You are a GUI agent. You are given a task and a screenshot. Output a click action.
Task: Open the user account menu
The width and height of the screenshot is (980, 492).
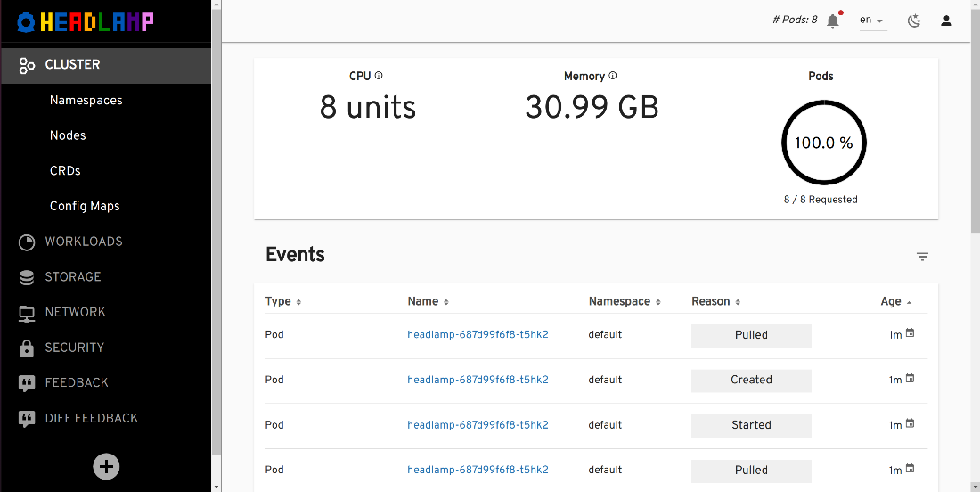(x=946, y=20)
